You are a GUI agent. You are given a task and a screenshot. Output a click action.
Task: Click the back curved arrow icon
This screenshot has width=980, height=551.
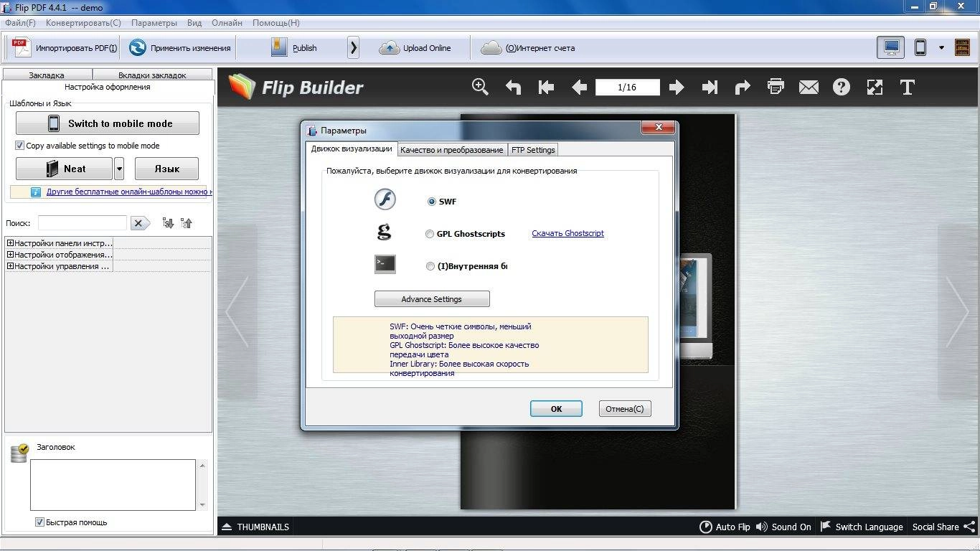pyautogui.click(x=513, y=87)
